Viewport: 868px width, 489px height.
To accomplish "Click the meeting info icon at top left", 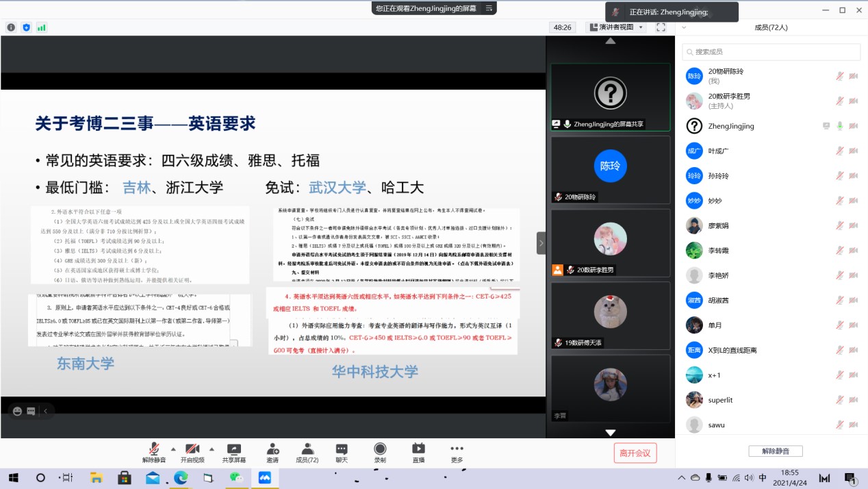I will click(11, 27).
